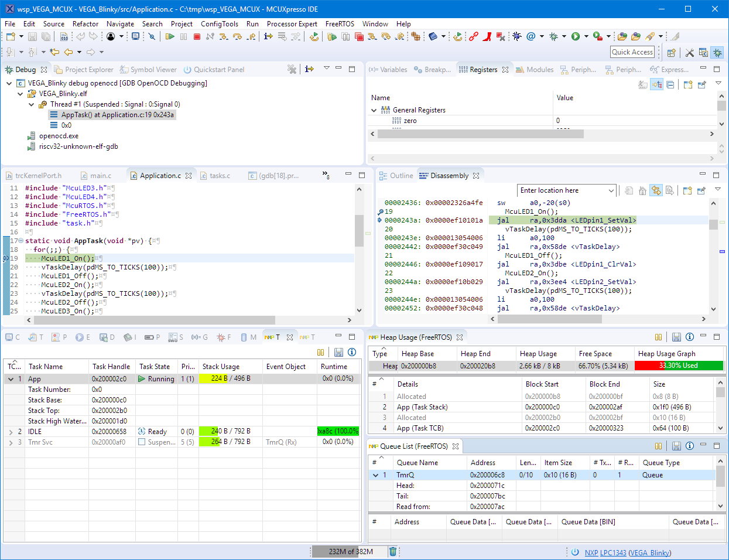This screenshot has height=560, width=729.
Task: Collapse the General Registers group
Action: tap(374, 110)
